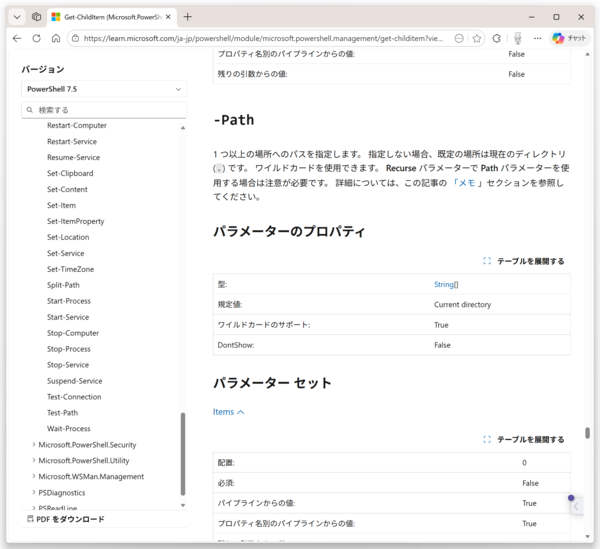Select the Current directory default value
The width and height of the screenshot is (600, 549).
[x=463, y=305]
